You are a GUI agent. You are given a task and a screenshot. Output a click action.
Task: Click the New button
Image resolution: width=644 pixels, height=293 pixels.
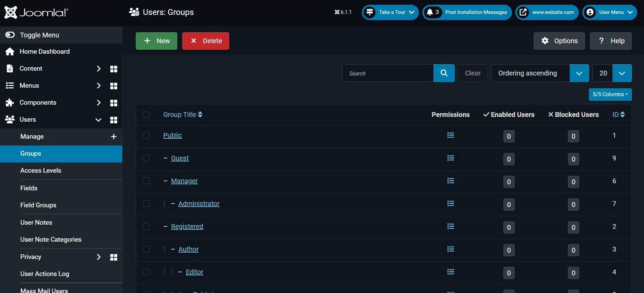pyautogui.click(x=157, y=41)
